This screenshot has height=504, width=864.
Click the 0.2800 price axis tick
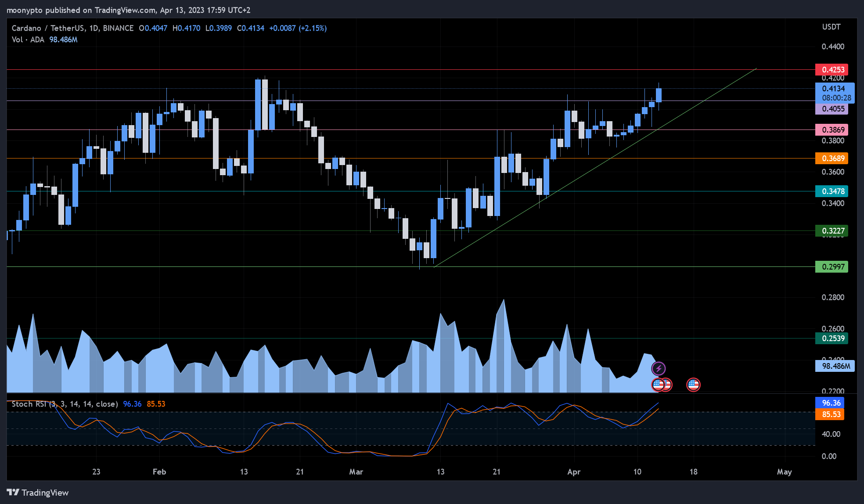833,297
